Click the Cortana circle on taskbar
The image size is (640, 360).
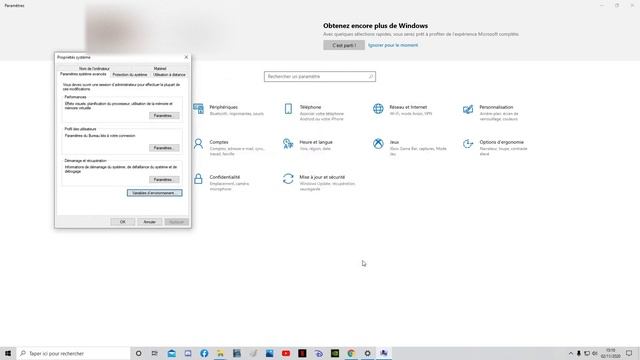138,353
